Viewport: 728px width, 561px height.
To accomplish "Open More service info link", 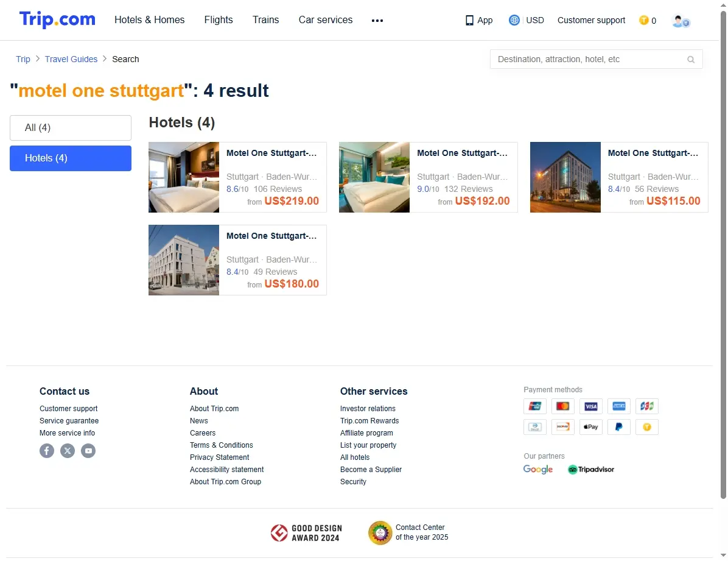I will [x=68, y=432].
